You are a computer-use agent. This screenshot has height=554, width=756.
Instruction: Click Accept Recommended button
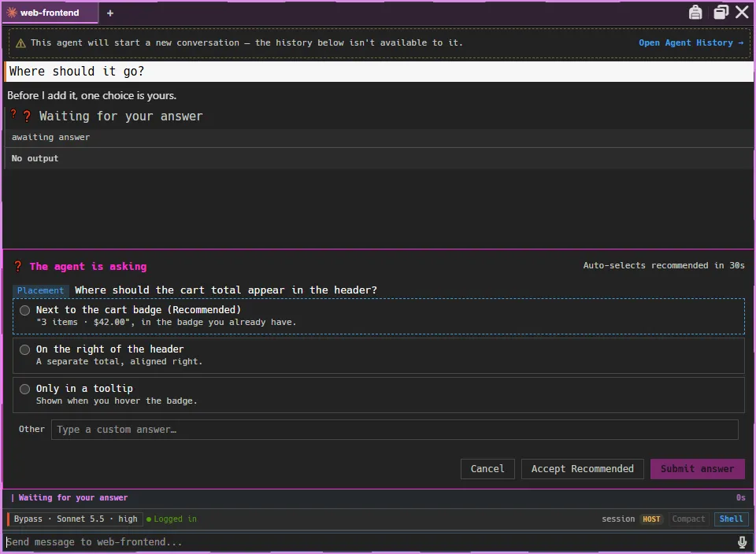pyautogui.click(x=583, y=469)
